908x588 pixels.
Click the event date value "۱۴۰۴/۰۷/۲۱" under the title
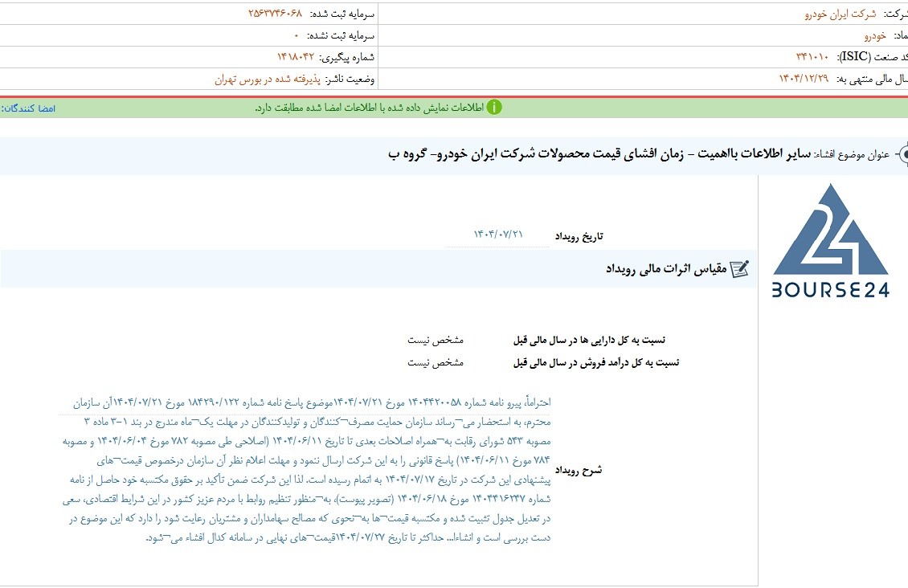pos(498,235)
